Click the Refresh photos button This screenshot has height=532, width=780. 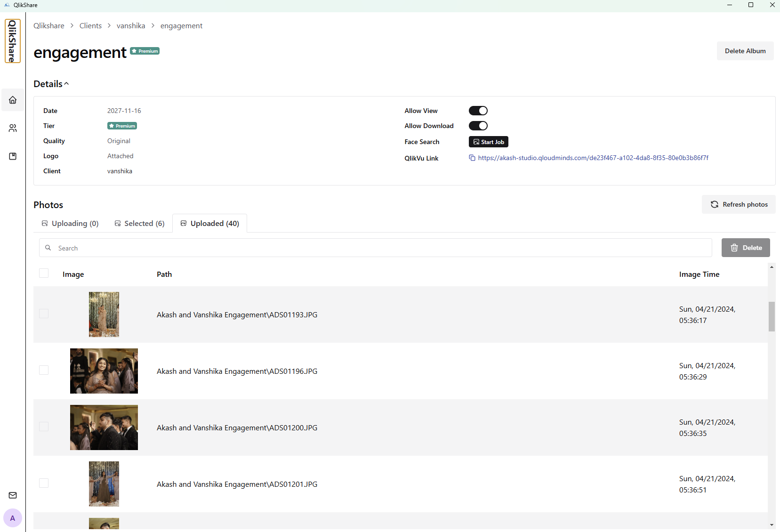[739, 204]
